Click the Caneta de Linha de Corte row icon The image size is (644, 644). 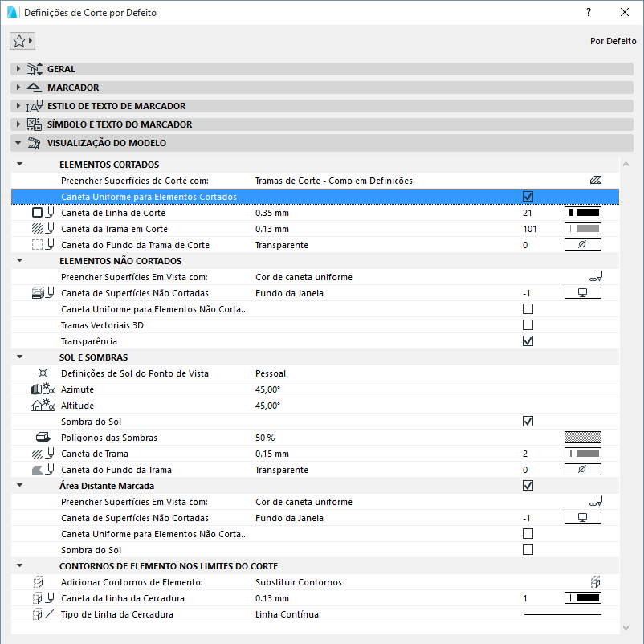(43, 212)
